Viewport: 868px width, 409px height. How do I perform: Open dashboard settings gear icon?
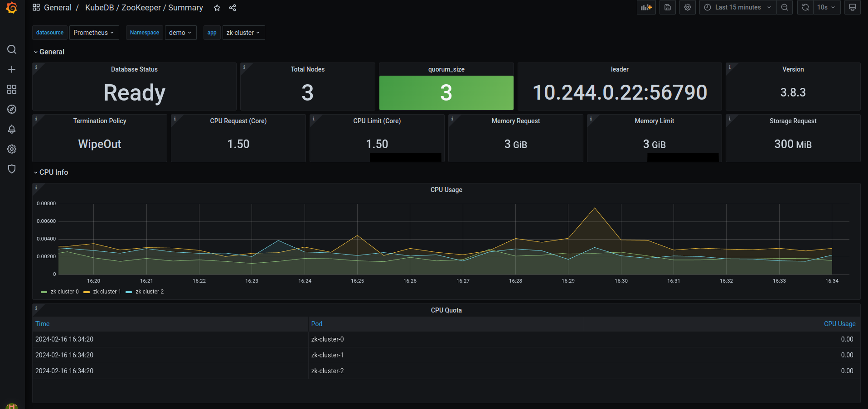pyautogui.click(x=687, y=7)
